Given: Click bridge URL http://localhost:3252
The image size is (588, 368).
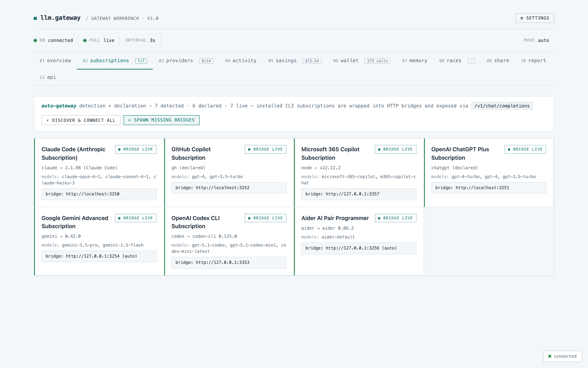Looking at the screenshot, I should point(229,188).
